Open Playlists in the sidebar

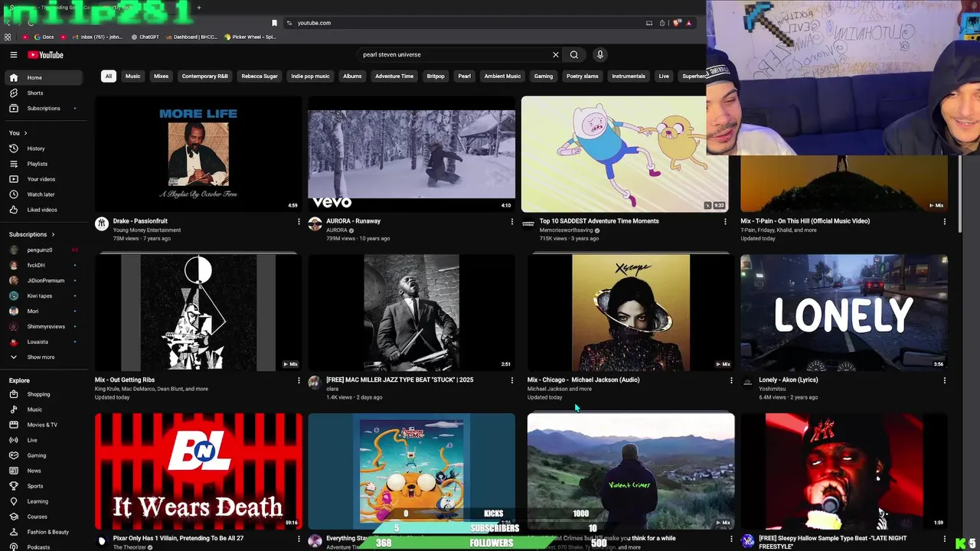point(44,164)
